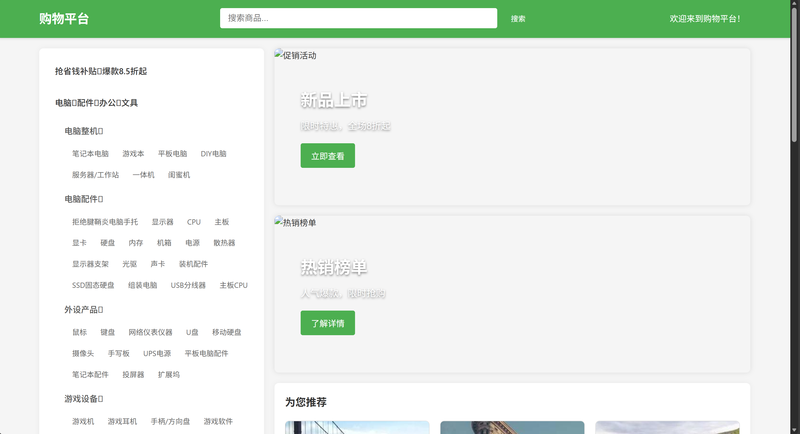
Task: Click the 游戏软件 category link
Action: point(218,422)
